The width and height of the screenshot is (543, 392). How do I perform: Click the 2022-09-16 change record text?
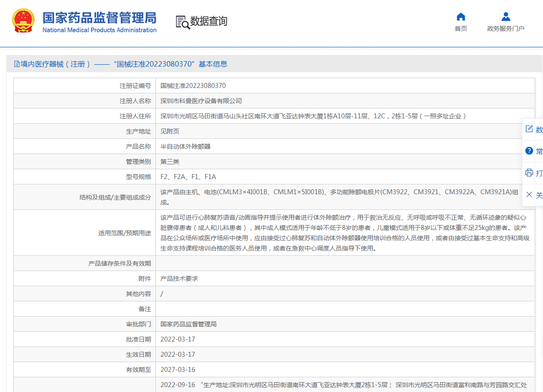pyautogui.click(x=344, y=385)
